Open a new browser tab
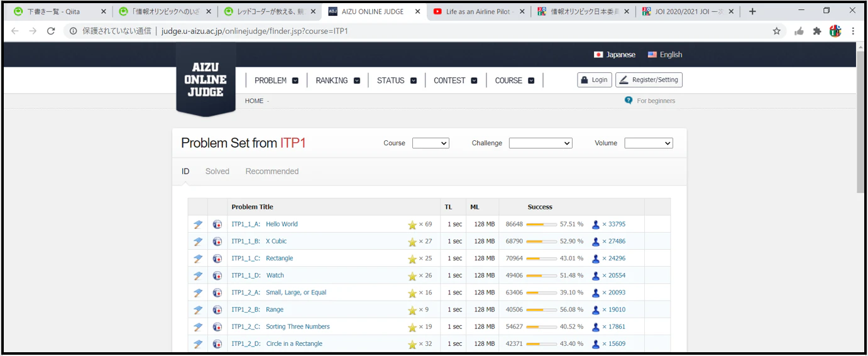Image resolution: width=868 pixels, height=356 pixels. point(752,11)
